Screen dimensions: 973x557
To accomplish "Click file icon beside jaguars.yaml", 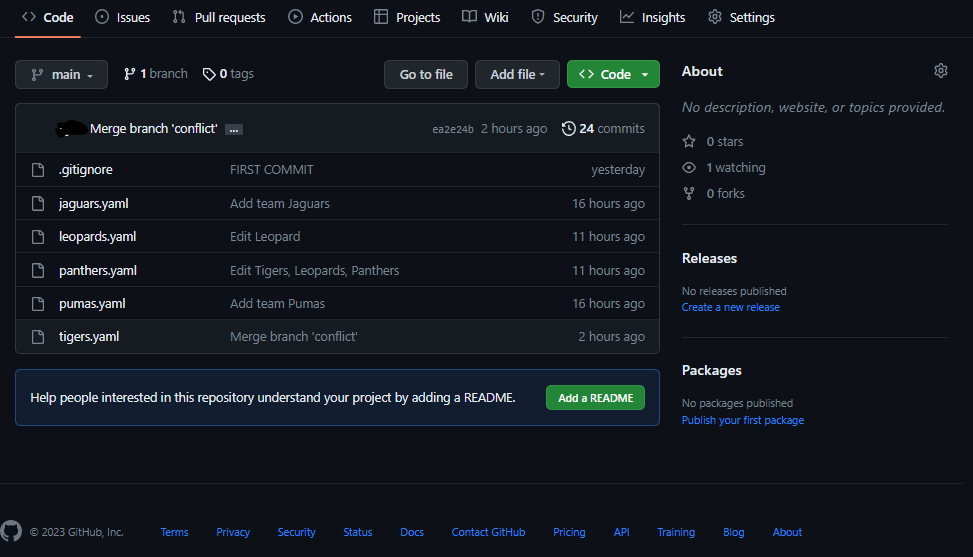I will click(38, 203).
